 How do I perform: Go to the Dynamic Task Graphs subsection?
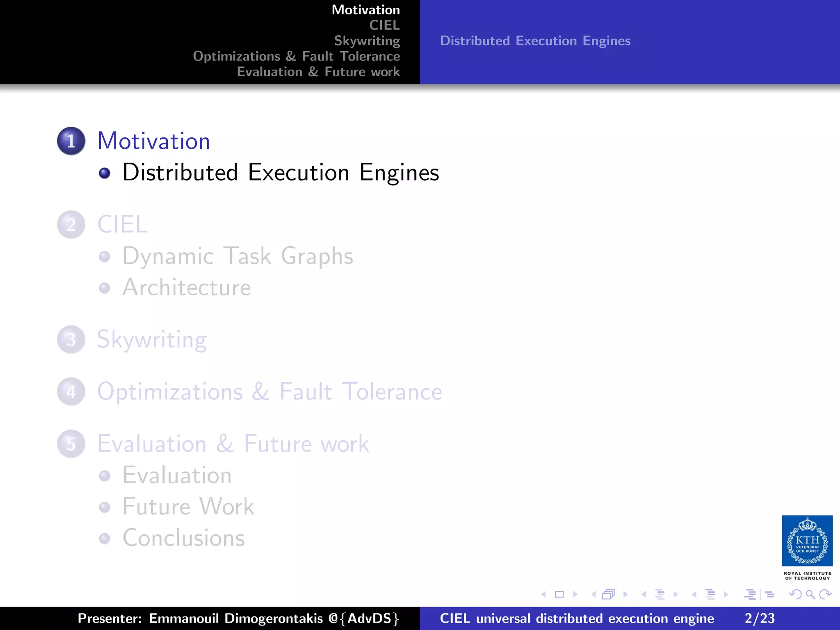pos(238,256)
